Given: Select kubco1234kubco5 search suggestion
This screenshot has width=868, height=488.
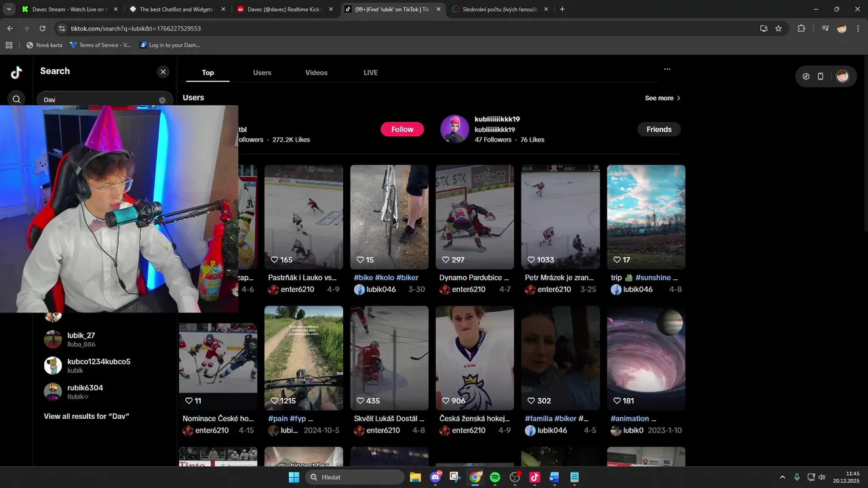Looking at the screenshot, I should click(x=105, y=366).
